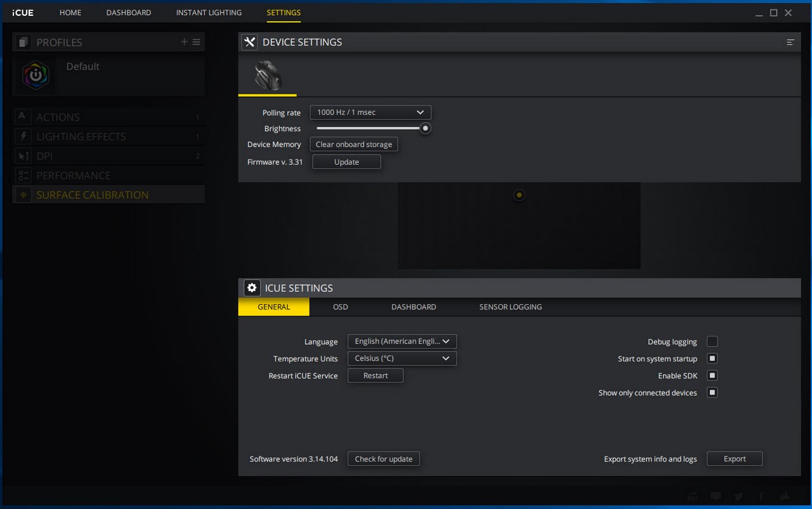Click Firmware v. 3.31 text
The height and width of the screenshot is (509, 812).
point(275,162)
